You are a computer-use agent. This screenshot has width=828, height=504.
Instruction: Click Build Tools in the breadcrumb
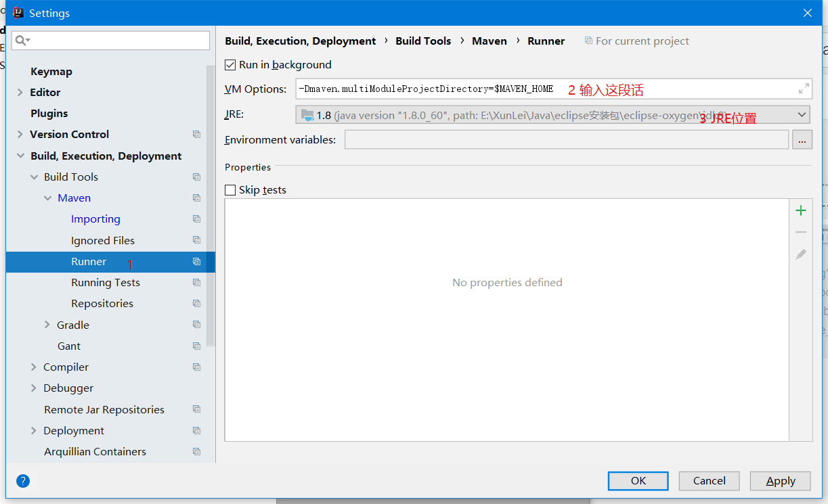[423, 41]
